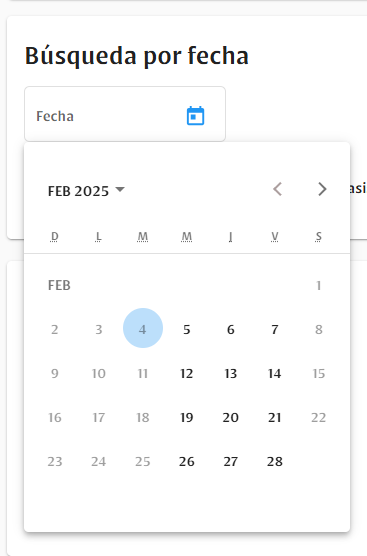The width and height of the screenshot is (367, 556).
Task: Select day 28
Action: (274, 461)
